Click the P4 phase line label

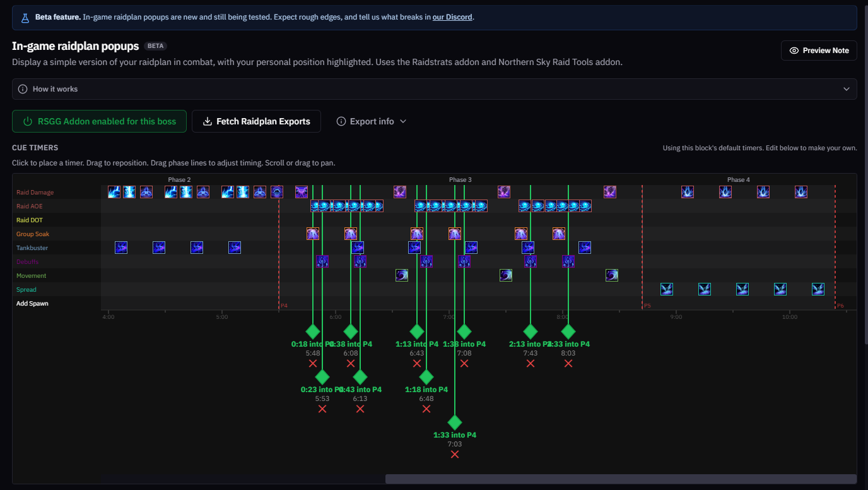click(284, 306)
